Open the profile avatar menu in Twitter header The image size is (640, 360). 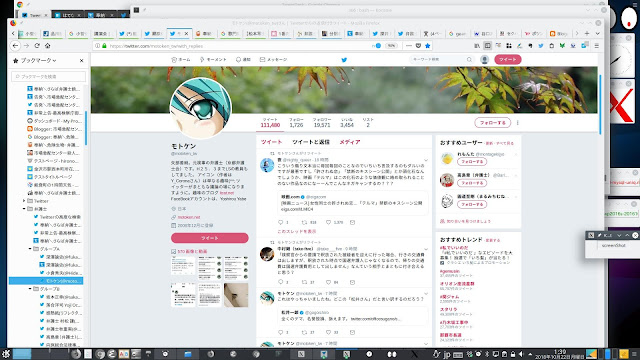484,60
